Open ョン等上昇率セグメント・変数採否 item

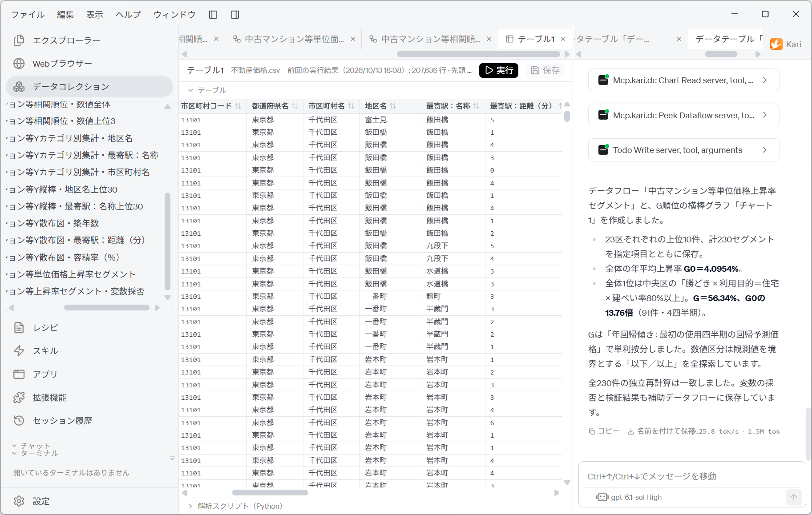pyautogui.click(x=76, y=291)
